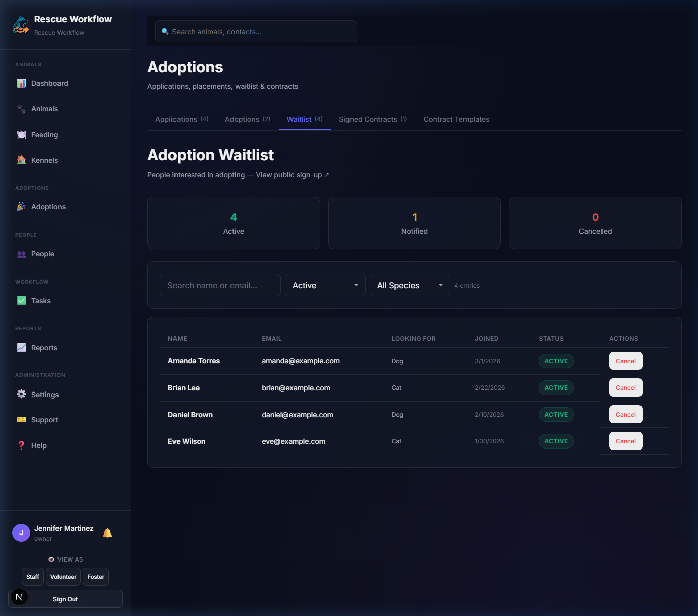Open the View public sign-up link
698x616 pixels.
(x=292, y=175)
